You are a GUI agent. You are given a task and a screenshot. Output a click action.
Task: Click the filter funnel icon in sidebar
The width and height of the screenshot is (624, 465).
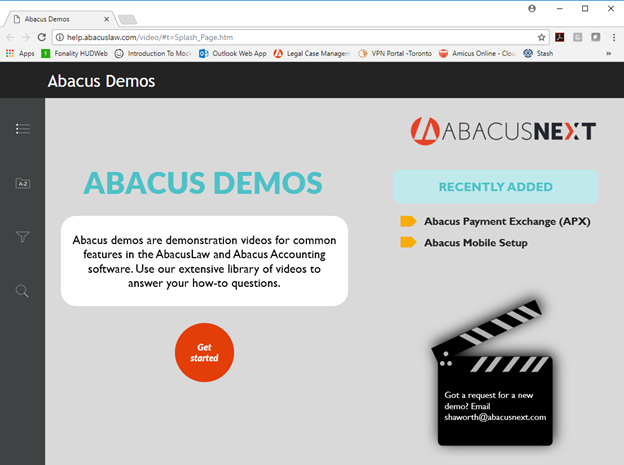pyautogui.click(x=23, y=237)
